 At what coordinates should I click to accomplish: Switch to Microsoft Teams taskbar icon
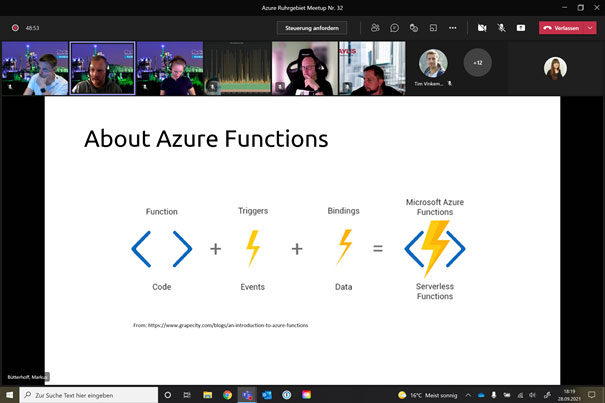click(x=247, y=395)
